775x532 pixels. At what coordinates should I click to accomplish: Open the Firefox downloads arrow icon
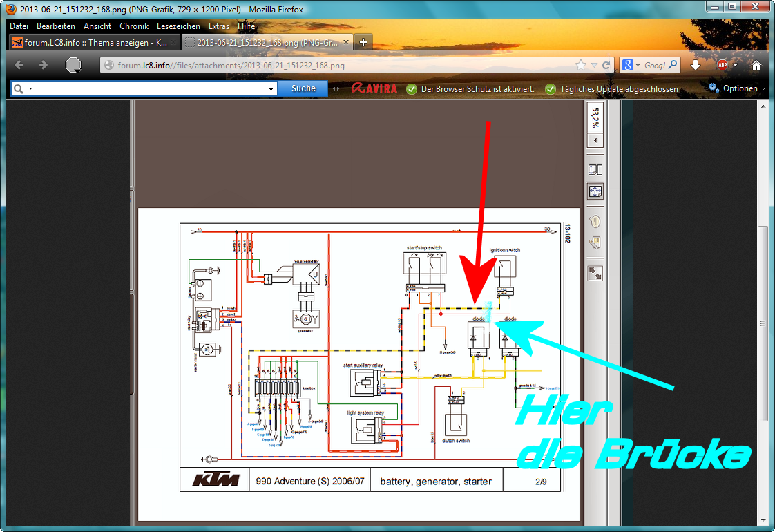(696, 65)
